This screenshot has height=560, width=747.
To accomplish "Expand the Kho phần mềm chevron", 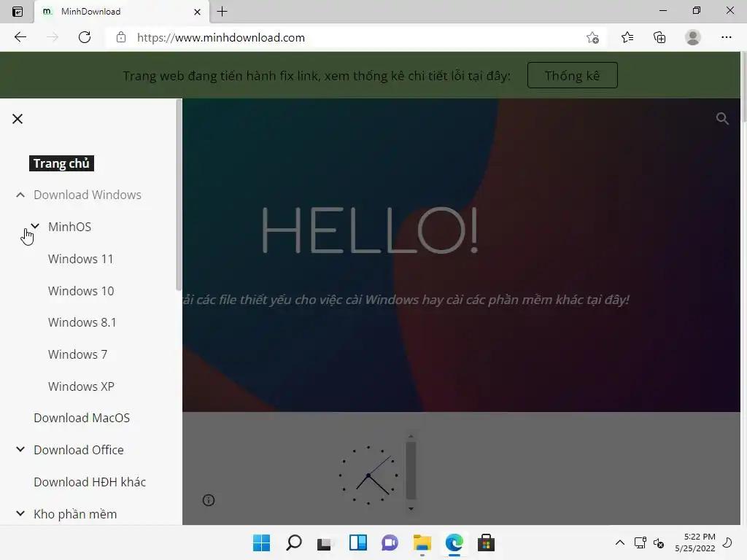I will pyautogui.click(x=20, y=513).
